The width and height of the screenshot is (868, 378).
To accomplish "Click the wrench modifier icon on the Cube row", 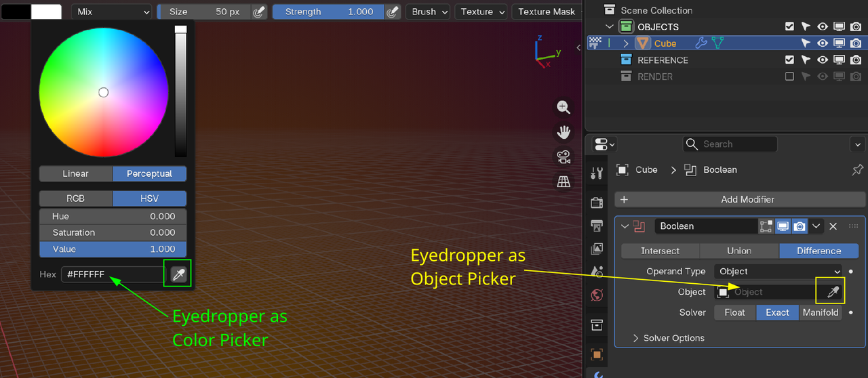I will pos(701,43).
